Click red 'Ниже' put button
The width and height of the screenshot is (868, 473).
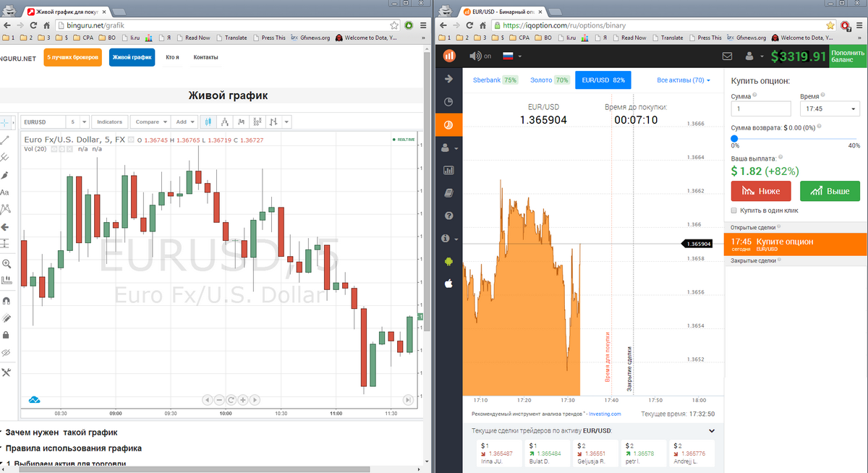[760, 191]
